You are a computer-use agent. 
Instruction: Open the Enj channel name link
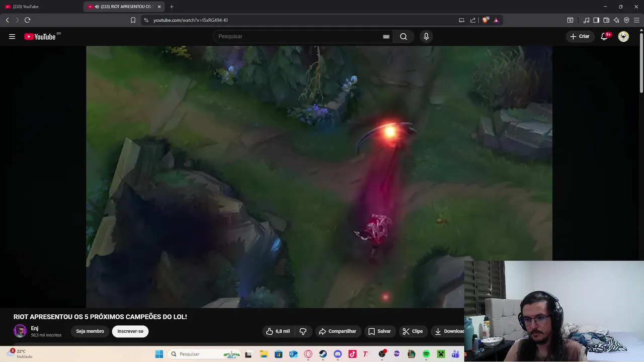[x=35, y=328]
